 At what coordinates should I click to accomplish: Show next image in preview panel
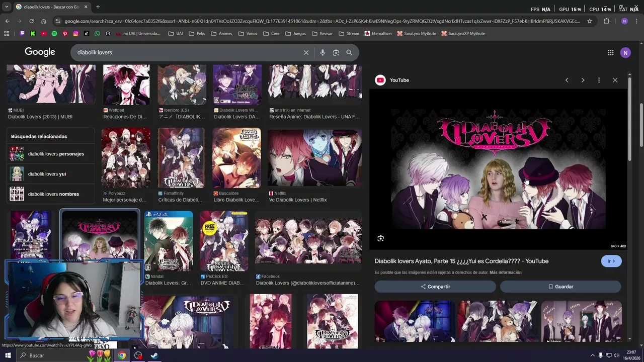(583, 80)
